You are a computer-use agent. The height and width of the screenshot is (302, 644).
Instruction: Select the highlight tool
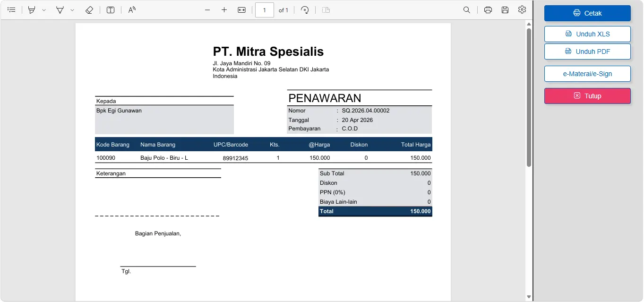(32, 10)
